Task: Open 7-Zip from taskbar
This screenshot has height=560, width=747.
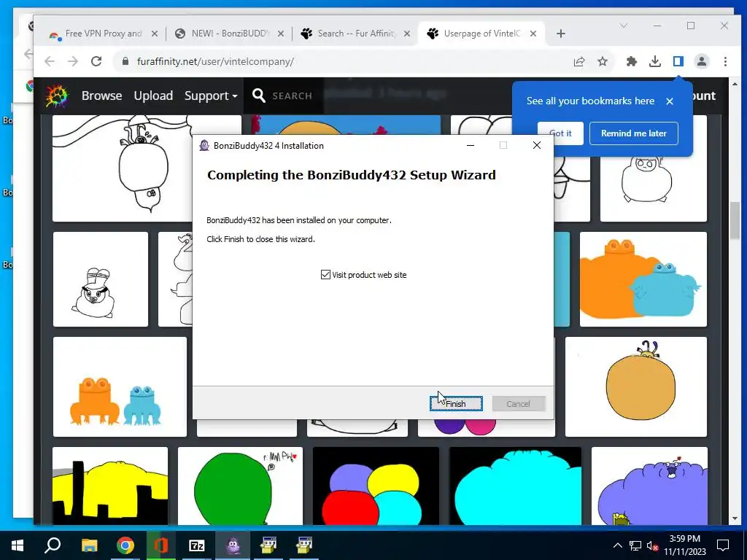Action: click(197, 545)
